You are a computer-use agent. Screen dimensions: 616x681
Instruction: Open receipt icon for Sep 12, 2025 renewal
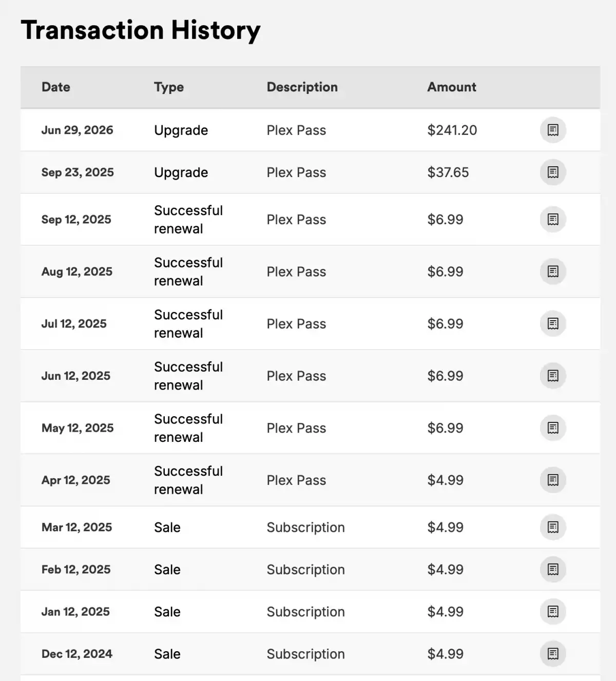click(553, 219)
